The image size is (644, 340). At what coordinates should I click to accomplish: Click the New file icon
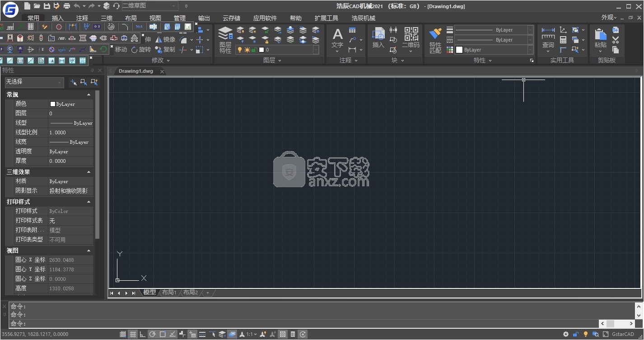28,6
